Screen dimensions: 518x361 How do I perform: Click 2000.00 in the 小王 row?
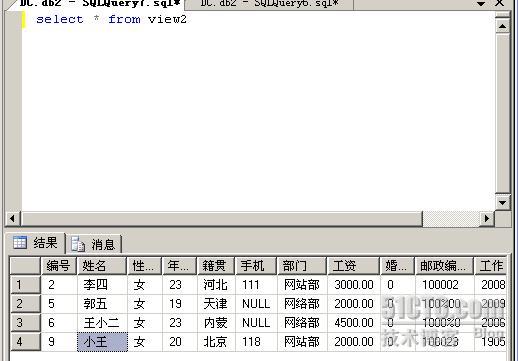pyautogui.click(x=354, y=342)
